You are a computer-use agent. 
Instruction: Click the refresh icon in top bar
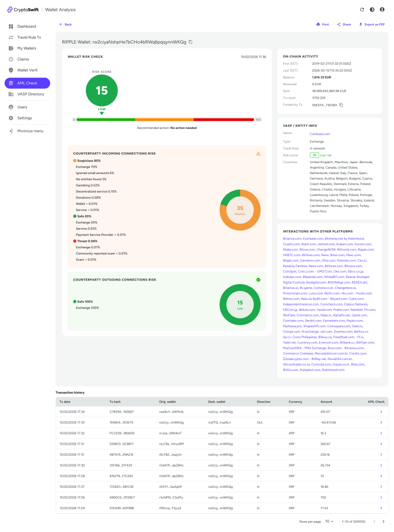362,9
